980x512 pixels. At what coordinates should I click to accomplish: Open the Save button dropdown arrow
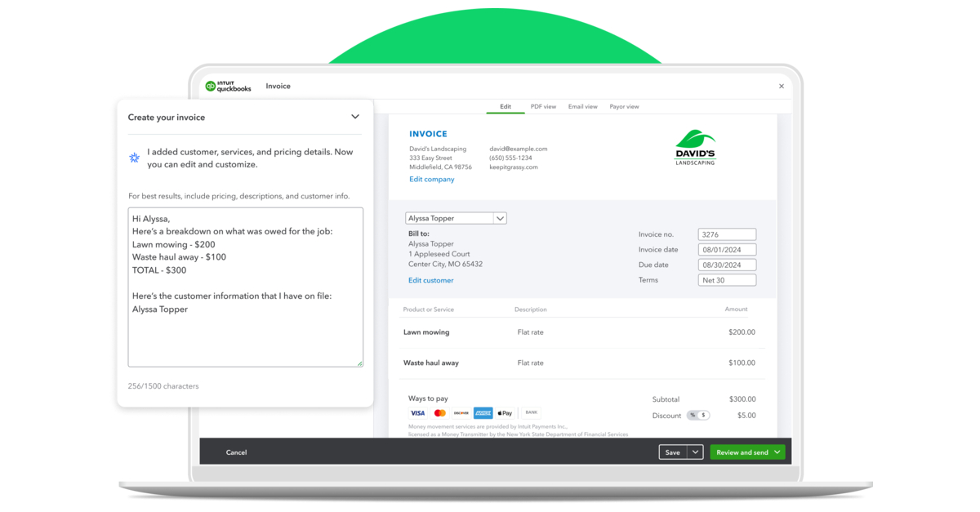click(693, 452)
